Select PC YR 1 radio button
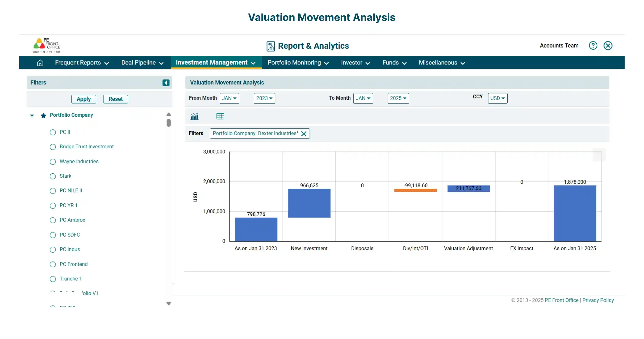 (x=53, y=205)
